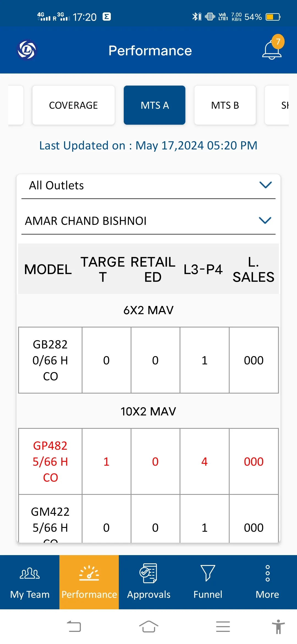The image size is (297, 644).
Task: Switch to the COVERAGE tab
Action: (x=73, y=105)
